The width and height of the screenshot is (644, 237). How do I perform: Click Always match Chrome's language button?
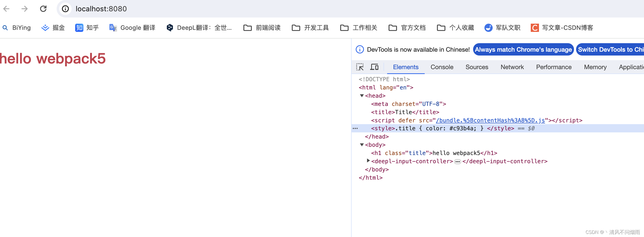click(x=523, y=49)
